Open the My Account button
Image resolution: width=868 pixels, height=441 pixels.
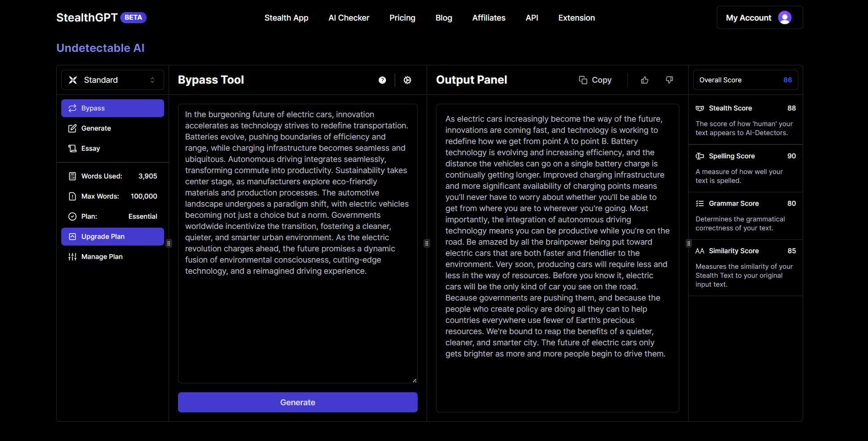760,17
